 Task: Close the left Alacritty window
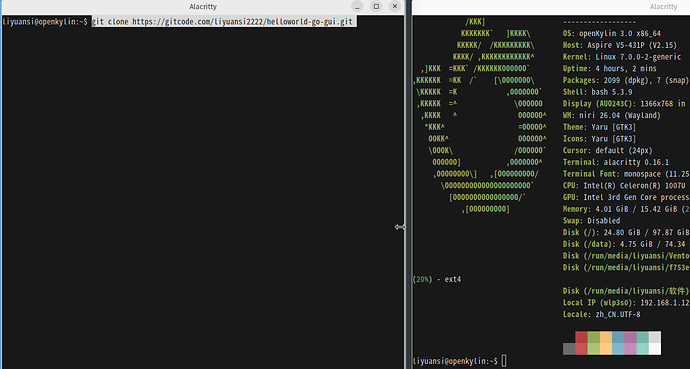pyautogui.click(x=395, y=7)
